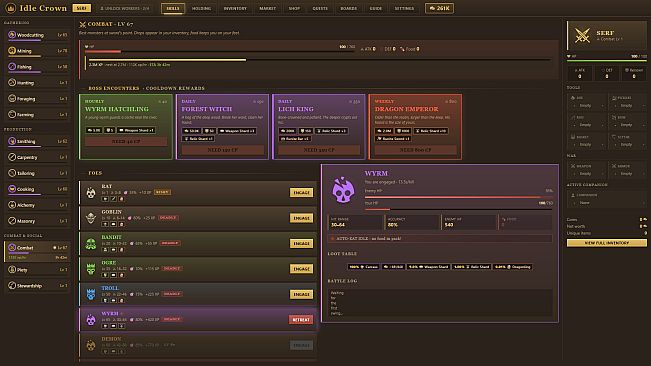Click the large Wyrm skull icon
Viewport: 651px width, 366px height.
click(343, 190)
